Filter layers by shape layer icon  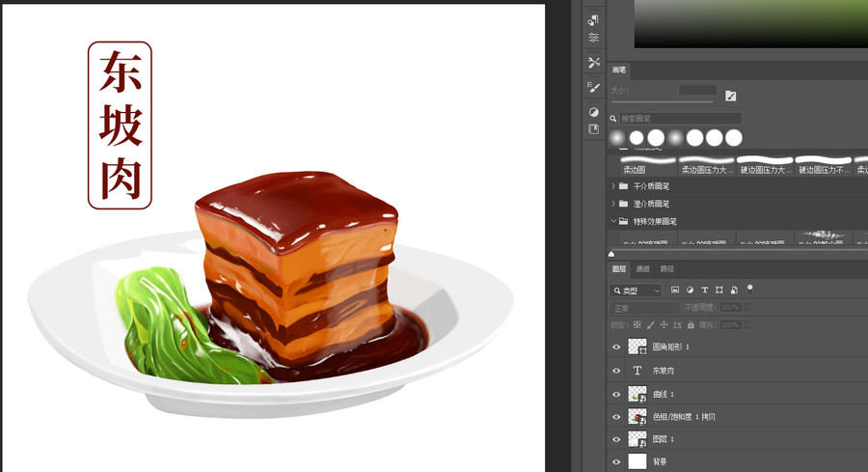pos(719,290)
